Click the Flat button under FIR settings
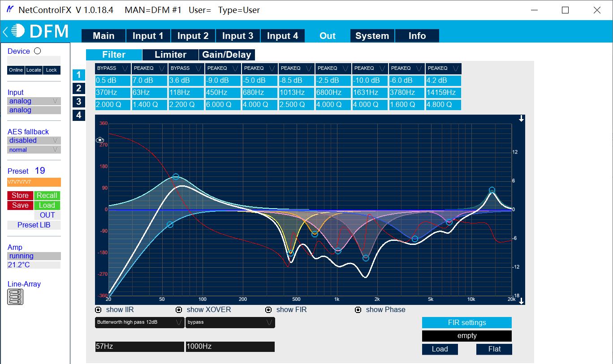613x364 pixels. (494, 349)
